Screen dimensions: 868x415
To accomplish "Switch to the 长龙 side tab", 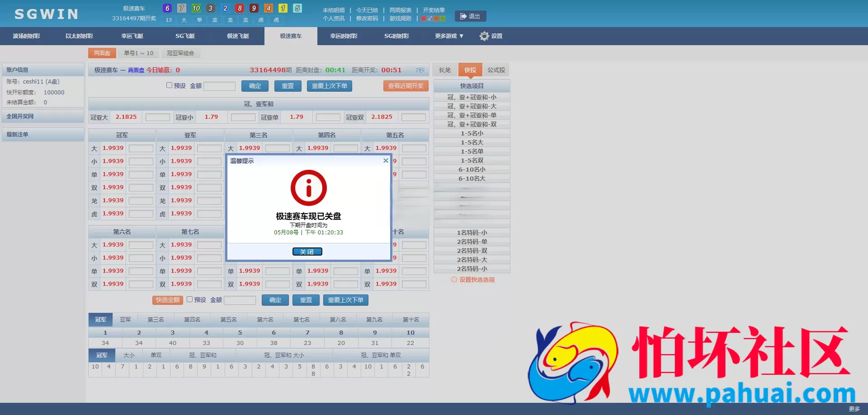I will [x=445, y=70].
